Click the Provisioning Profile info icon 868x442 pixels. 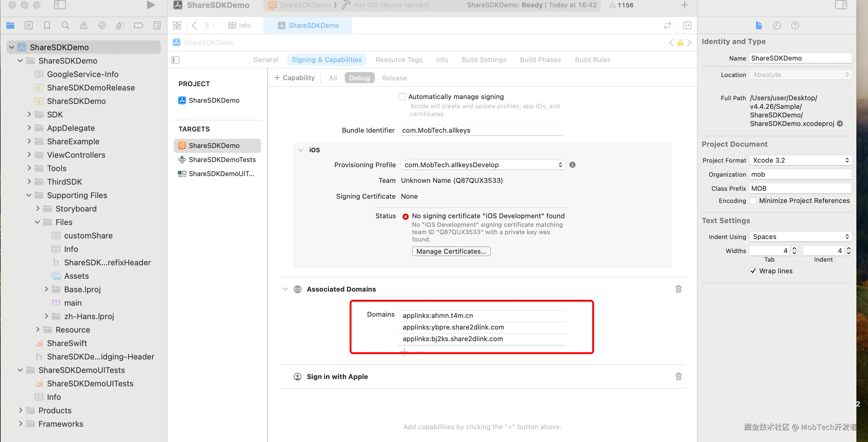pos(572,165)
